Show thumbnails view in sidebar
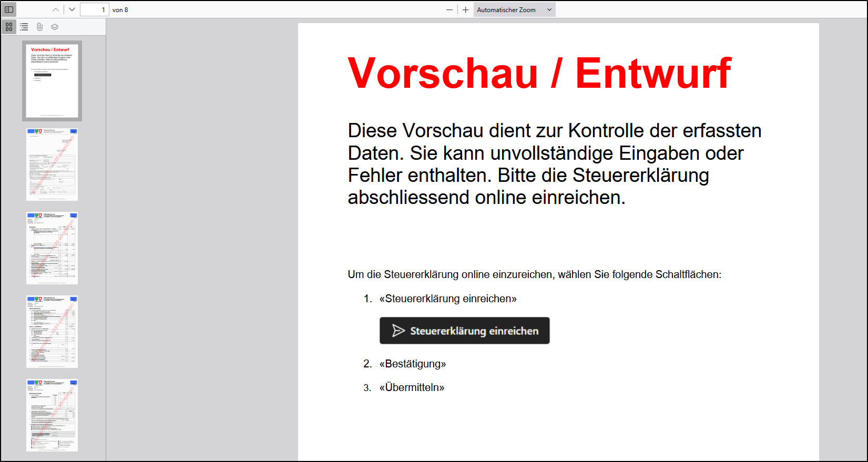The width and height of the screenshot is (868, 462). point(9,27)
